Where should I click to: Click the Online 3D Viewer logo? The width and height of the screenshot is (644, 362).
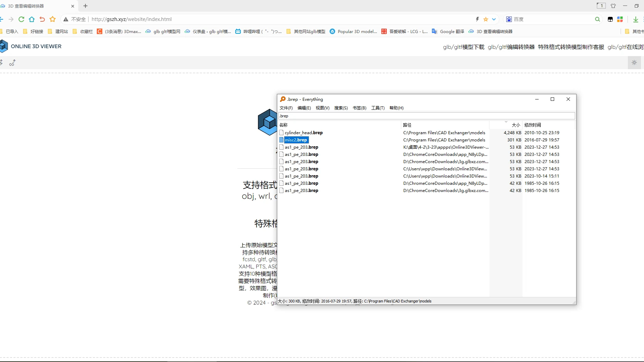tap(31, 46)
